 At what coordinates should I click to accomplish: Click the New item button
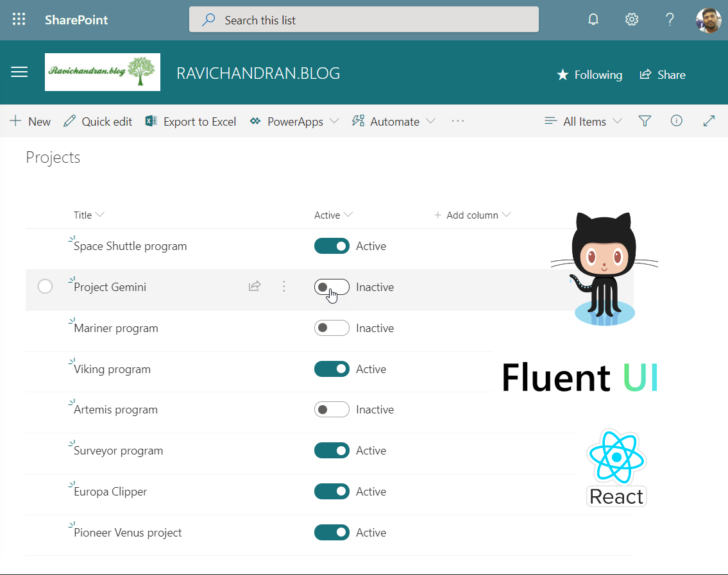pos(30,121)
